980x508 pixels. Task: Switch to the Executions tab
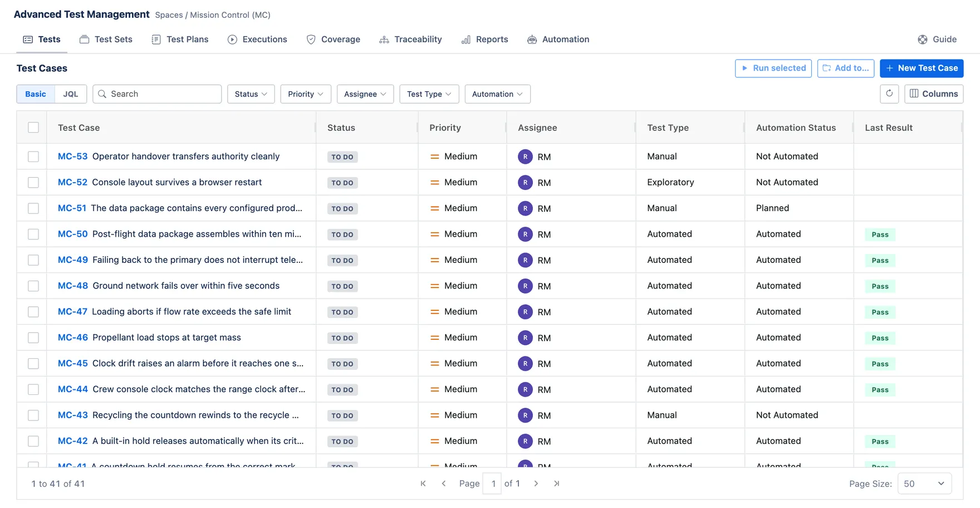tap(257, 40)
